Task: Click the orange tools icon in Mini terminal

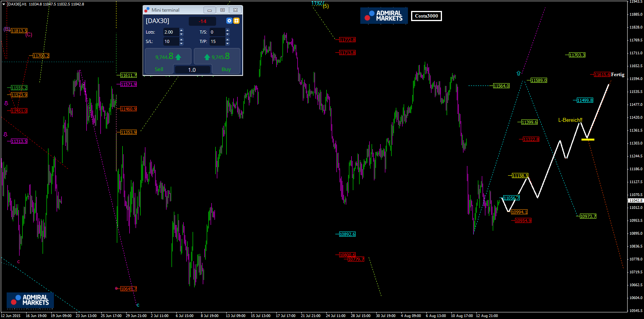Action: tap(236, 21)
